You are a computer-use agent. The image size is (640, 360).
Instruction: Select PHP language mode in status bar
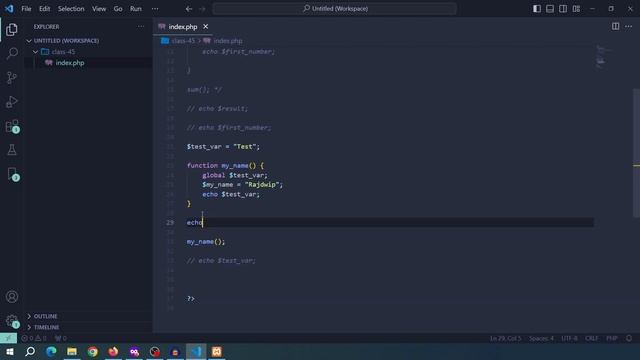point(611,338)
